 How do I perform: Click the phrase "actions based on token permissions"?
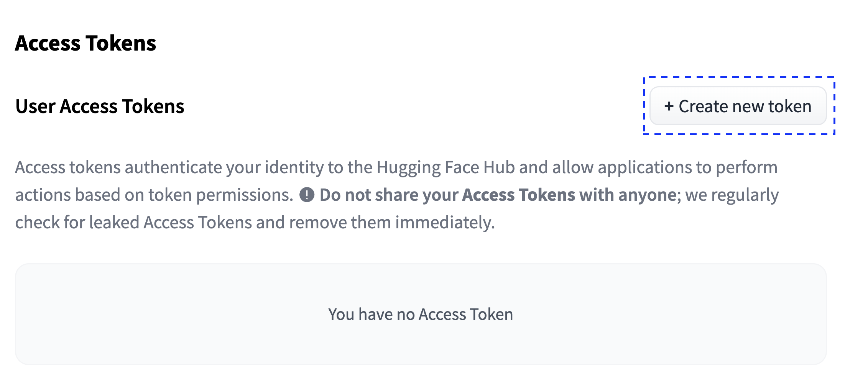[x=153, y=195]
